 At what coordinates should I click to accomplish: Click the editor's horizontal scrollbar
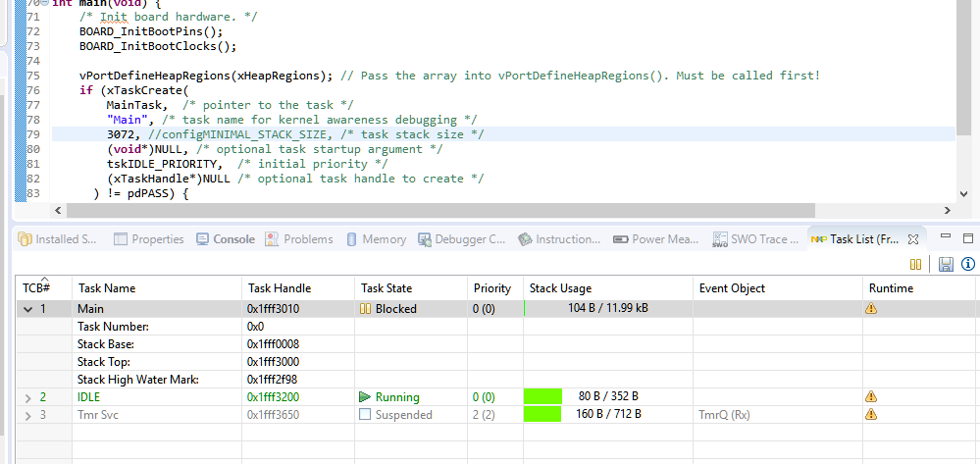tap(441, 210)
